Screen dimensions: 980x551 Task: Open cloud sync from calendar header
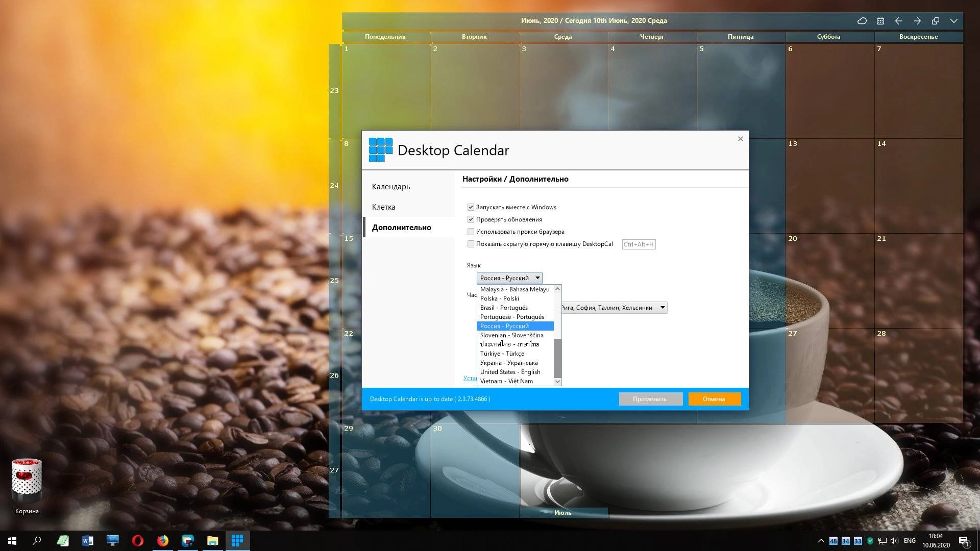[x=862, y=21]
